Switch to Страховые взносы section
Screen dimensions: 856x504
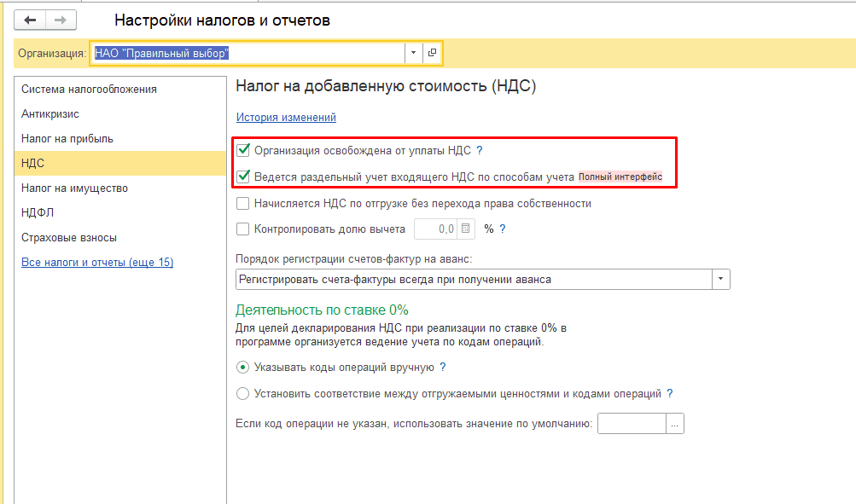click(x=69, y=238)
